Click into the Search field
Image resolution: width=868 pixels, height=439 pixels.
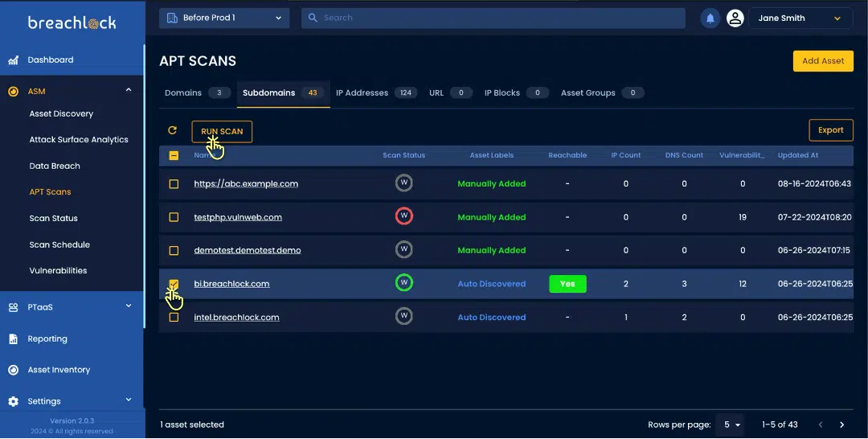coord(493,18)
